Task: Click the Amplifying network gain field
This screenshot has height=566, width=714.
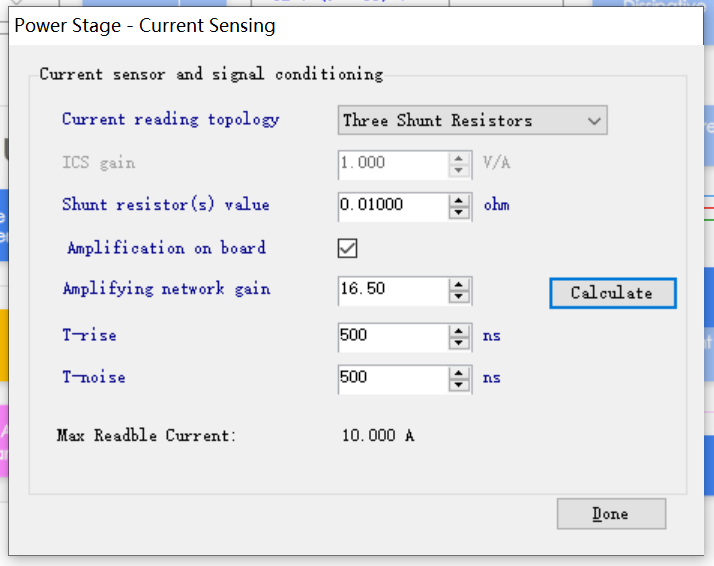Action: 392,290
